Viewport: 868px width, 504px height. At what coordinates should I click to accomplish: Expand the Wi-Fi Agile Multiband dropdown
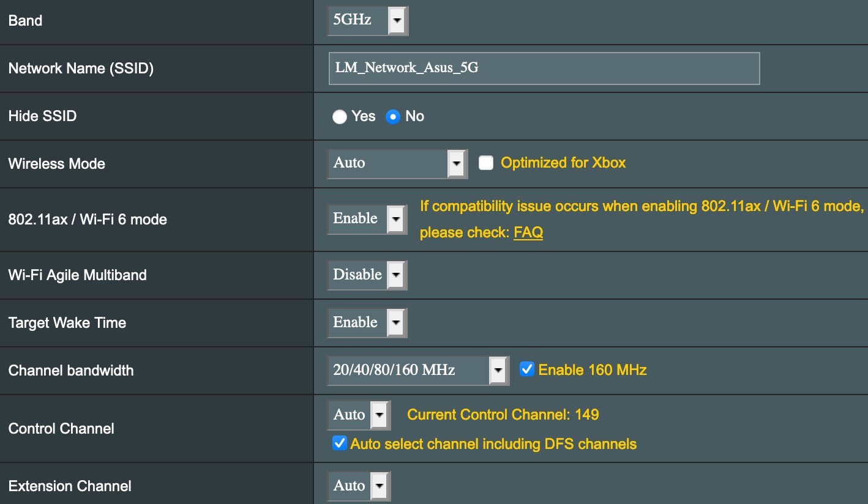point(366,275)
